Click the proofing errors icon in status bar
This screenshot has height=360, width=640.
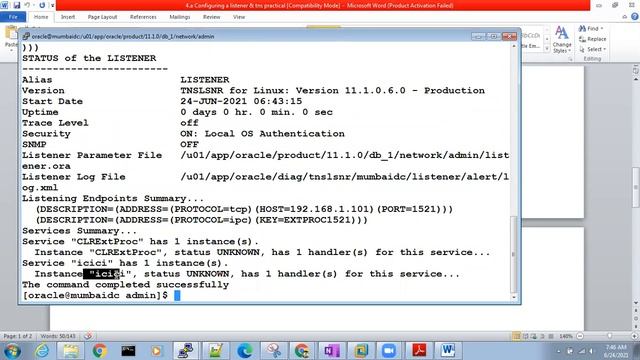point(88,336)
